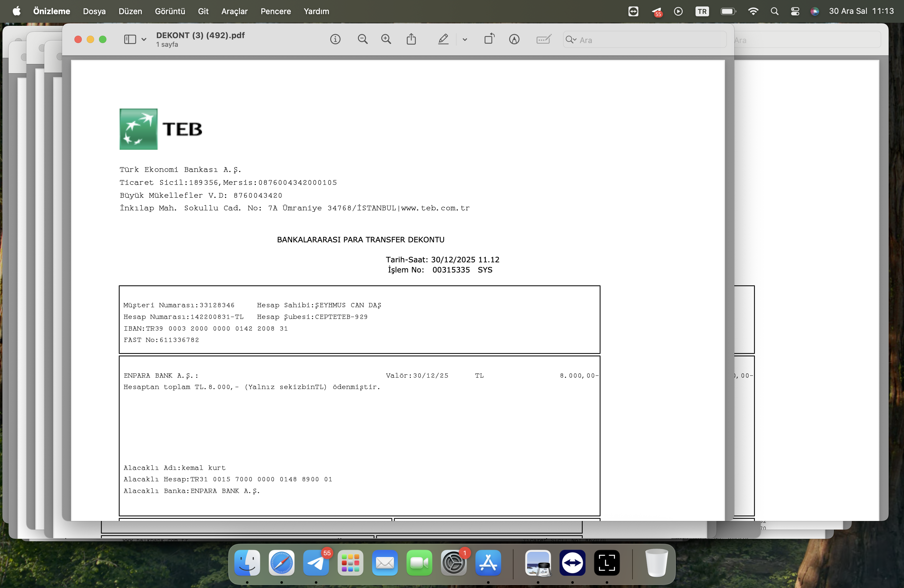Image resolution: width=904 pixels, height=588 pixels.
Task: Zoom in on the document
Action: pyautogui.click(x=386, y=39)
